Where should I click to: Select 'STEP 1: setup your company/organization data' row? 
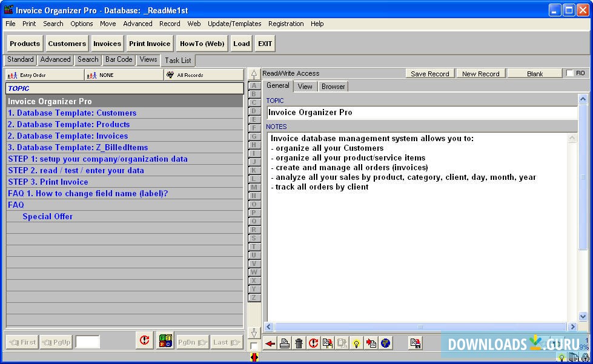point(125,159)
